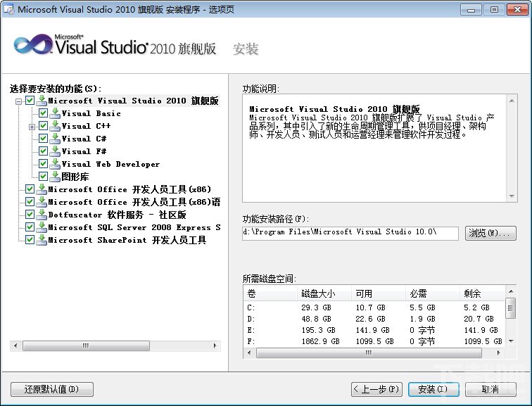
Task: Click 浏览(W)... button
Action: click(x=490, y=234)
